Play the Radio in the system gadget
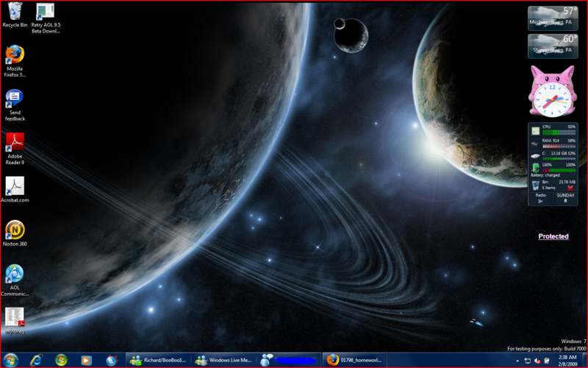The width and height of the screenshot is (588, 368). point(540,201)
